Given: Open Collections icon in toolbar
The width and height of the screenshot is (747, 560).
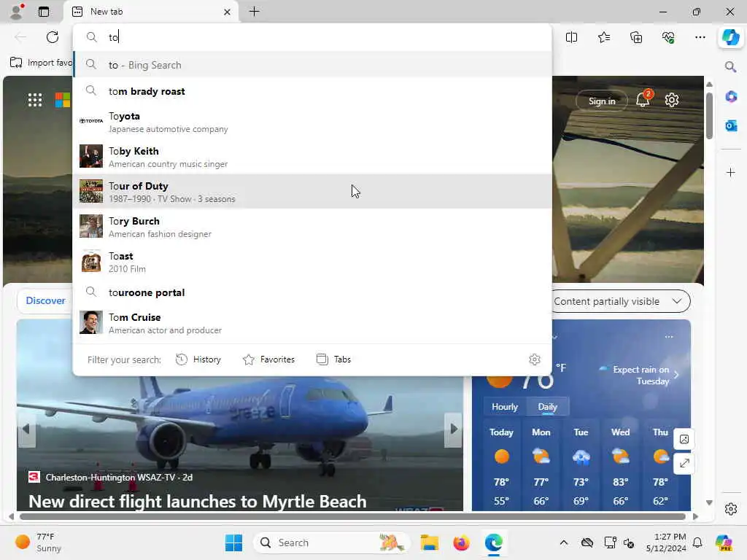Looking at the screenshot, I should pyautogui.click(x=636, y=37).
